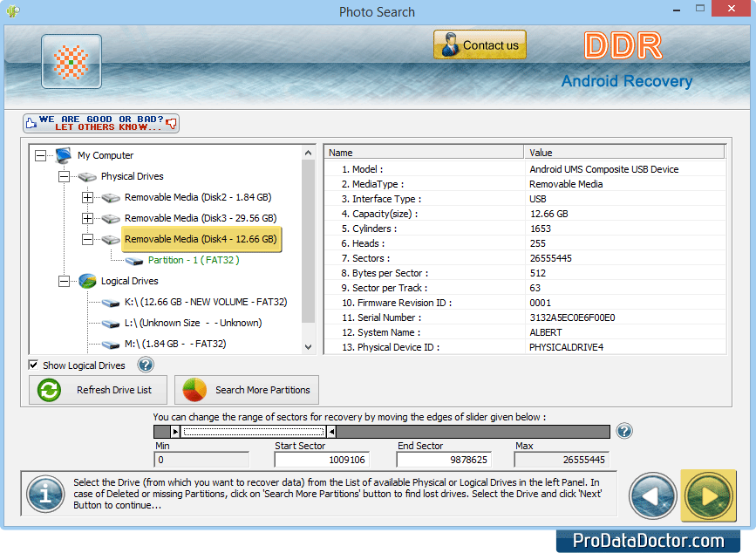
Task: Click 'Android UMS Composite USB Device' value
Action: pyautogui.click(x=603, y=169)
